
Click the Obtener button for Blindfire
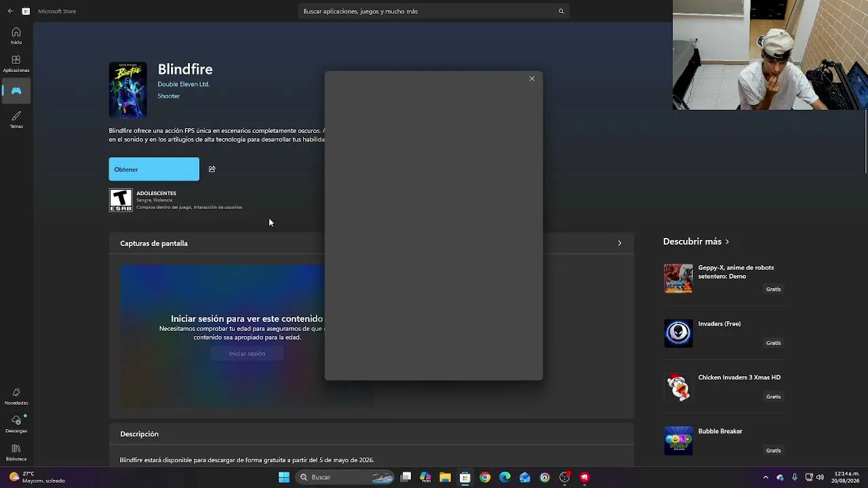[154, 169]
